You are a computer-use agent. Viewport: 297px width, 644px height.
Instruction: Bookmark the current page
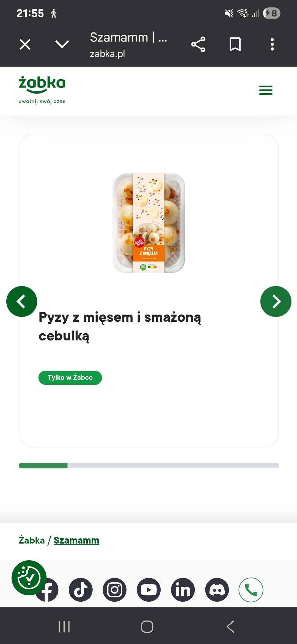click(235, 44)
